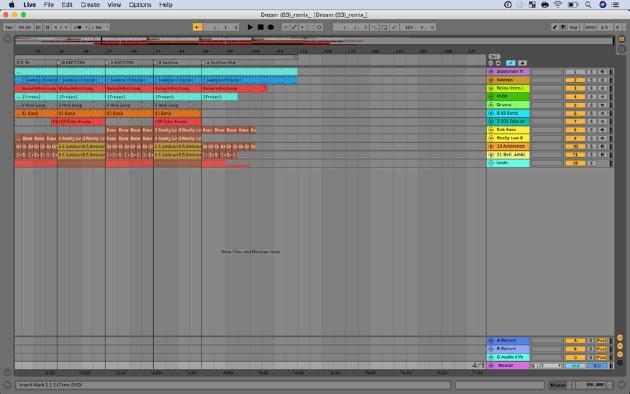
Task: Click the Key map mode button
Action: pos(573,27)
